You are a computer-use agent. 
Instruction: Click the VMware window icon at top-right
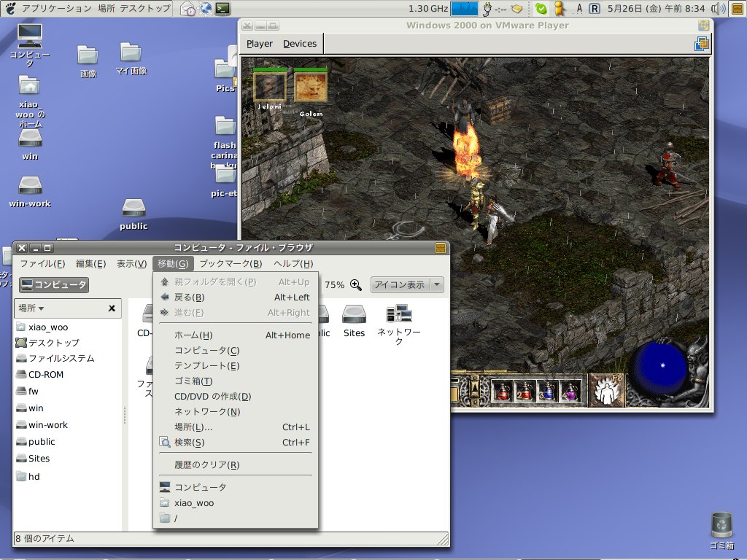702,44
